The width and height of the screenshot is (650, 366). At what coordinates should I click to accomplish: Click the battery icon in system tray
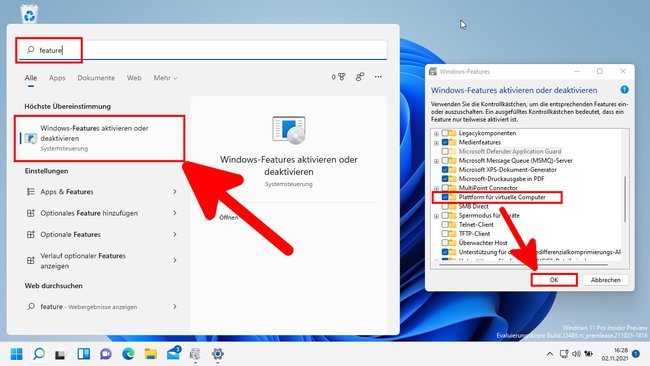point(589,354)
